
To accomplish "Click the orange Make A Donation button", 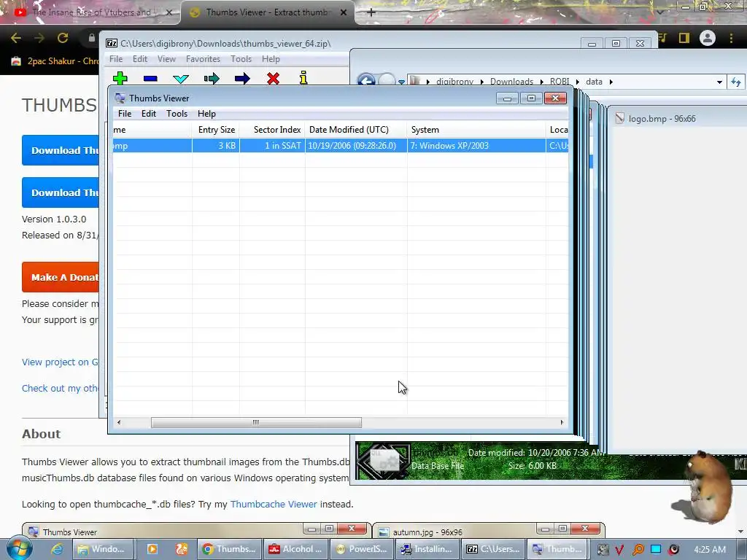I will [x=61, y=277].
